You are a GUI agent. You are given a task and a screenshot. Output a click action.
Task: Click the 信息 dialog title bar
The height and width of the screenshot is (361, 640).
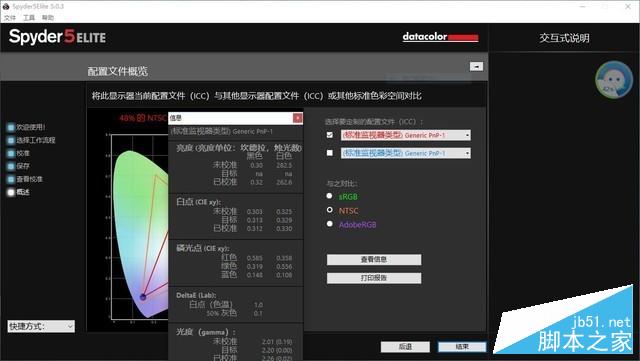tap(231, 118)
